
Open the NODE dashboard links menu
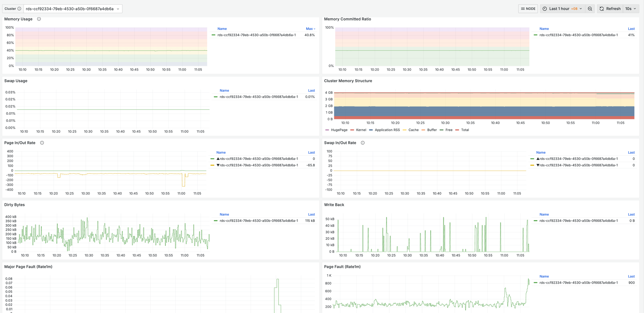point(528,9)
